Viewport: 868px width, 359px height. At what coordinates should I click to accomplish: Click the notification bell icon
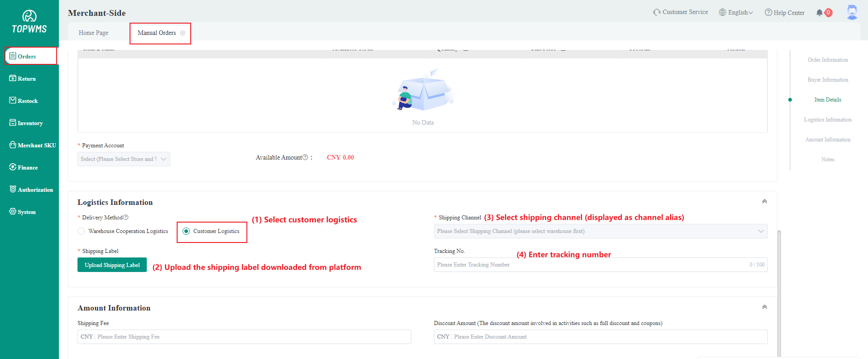(820, 13)
